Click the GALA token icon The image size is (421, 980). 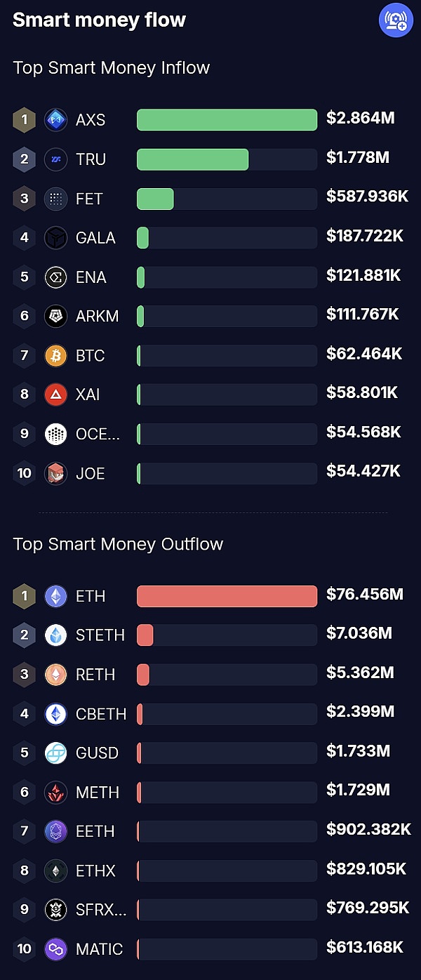click(x=56, y=238)
